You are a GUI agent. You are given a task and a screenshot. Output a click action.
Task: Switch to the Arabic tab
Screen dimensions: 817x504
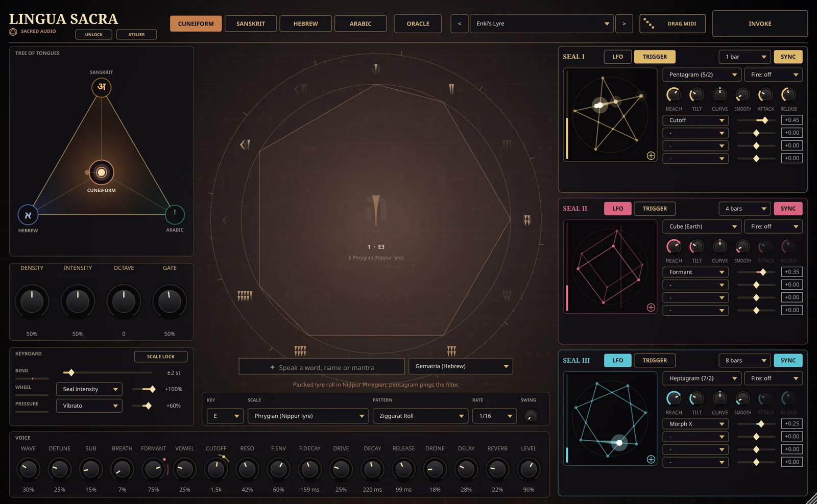point(361,23)
